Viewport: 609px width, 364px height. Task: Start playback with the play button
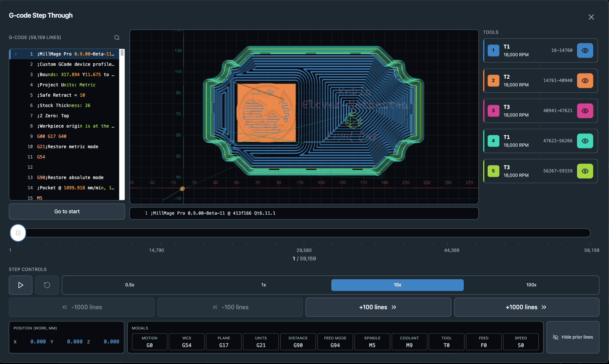tap(21, 285)
